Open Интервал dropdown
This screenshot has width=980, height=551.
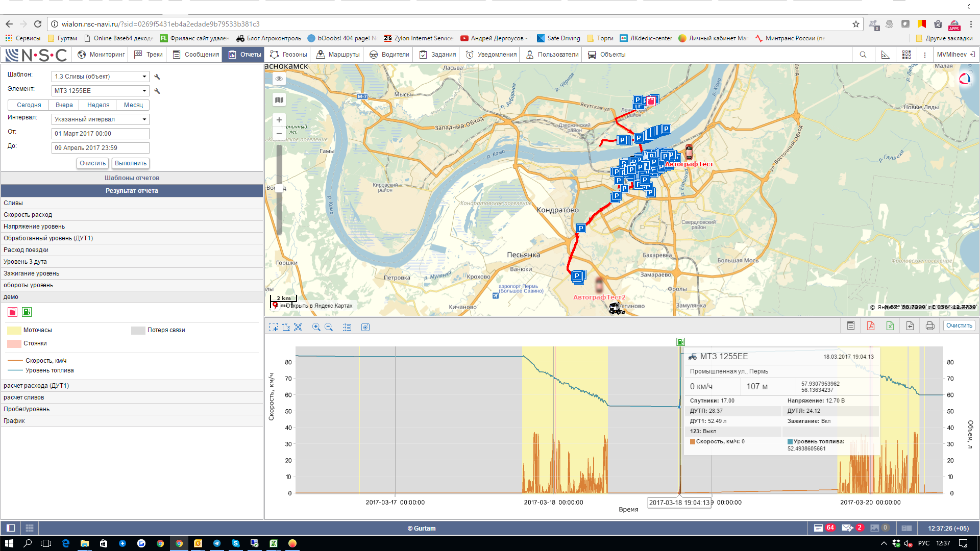pos(101,119)
